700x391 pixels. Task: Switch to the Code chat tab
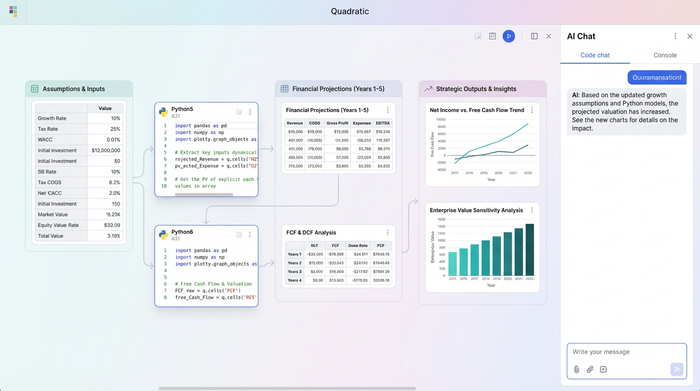tap(595, 55)
